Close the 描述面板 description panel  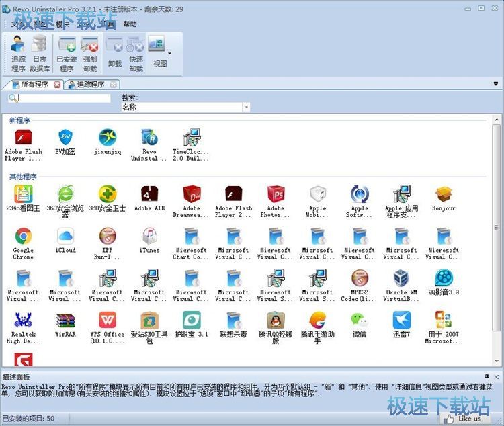point(497,376)
